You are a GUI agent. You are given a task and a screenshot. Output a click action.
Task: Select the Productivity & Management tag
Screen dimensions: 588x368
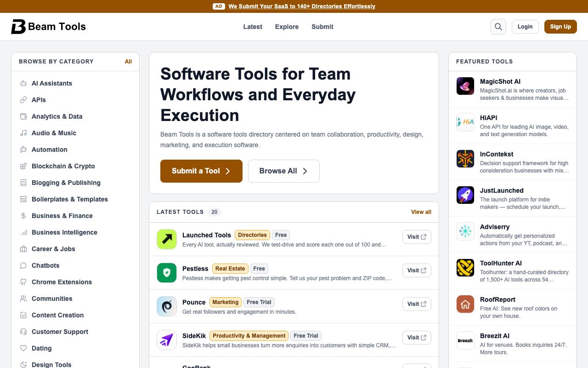point(249,336)
